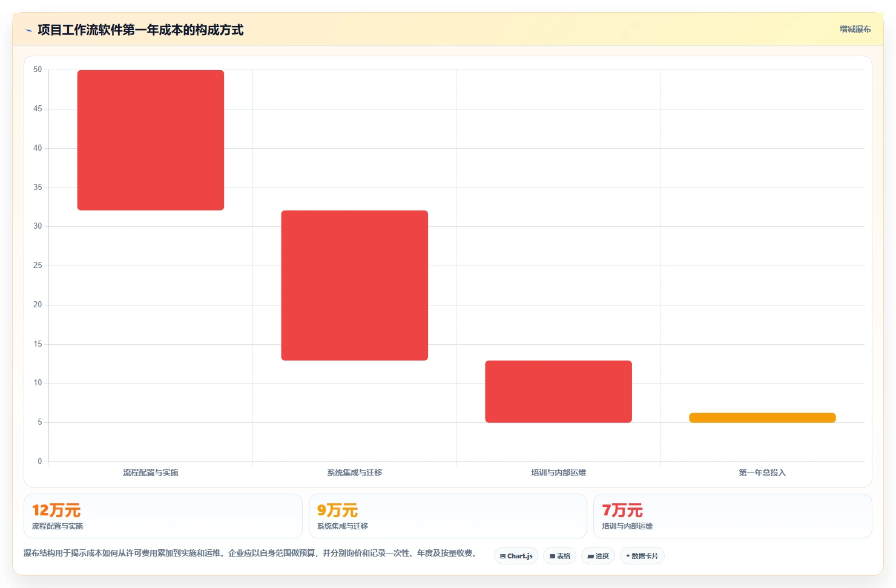Screen dimensions: 896x588
Task: Open the 9万元 data card
Action: (448, 516)
